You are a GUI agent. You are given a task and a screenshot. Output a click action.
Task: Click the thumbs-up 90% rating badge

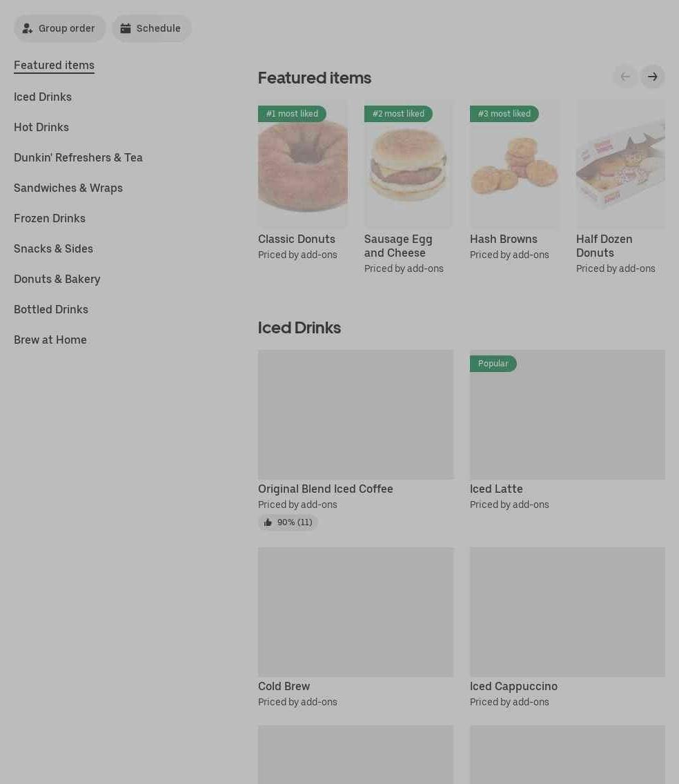pos(288,522)
